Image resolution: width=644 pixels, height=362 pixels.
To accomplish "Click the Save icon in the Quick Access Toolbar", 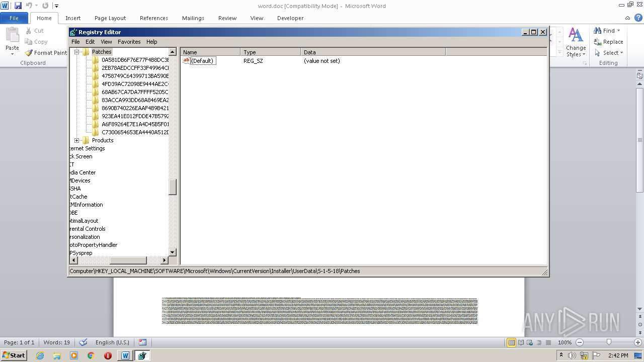I will tap(18, 6).
